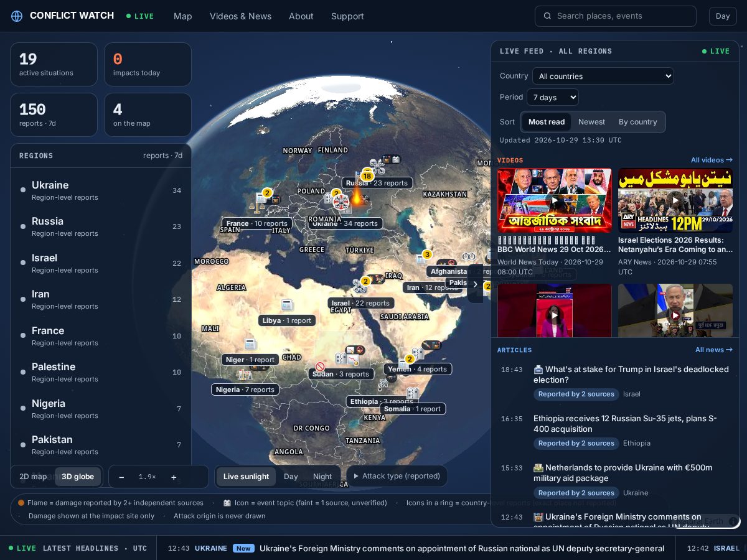Click the scales of justice icon over France

coord(257,207)
